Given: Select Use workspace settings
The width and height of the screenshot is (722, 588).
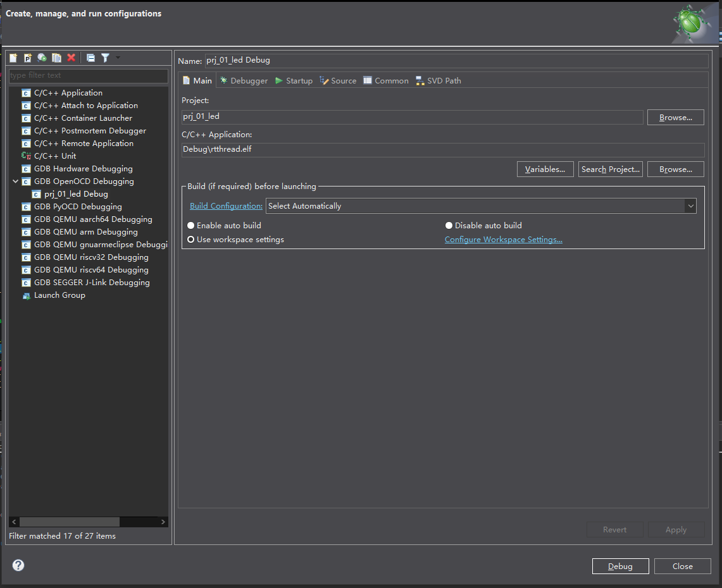Looking at the screenshot, I should (190, 239).
